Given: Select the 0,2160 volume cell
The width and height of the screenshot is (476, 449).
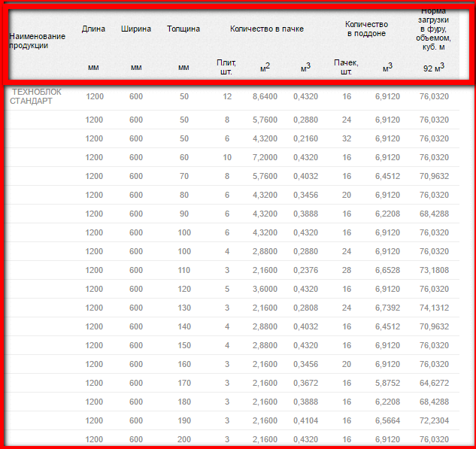Looking at the screenshot, I should click(305, 138).
